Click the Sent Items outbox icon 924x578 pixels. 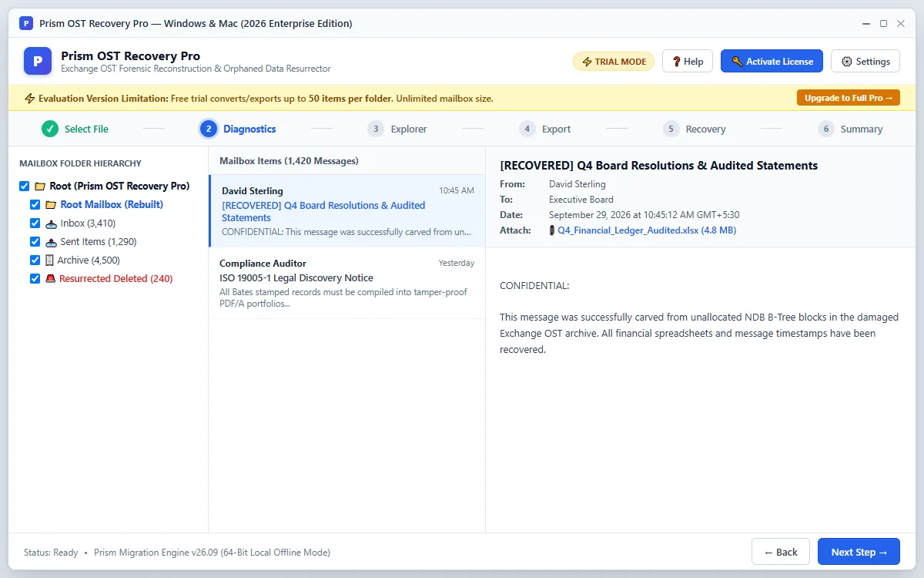coord(51,242)
